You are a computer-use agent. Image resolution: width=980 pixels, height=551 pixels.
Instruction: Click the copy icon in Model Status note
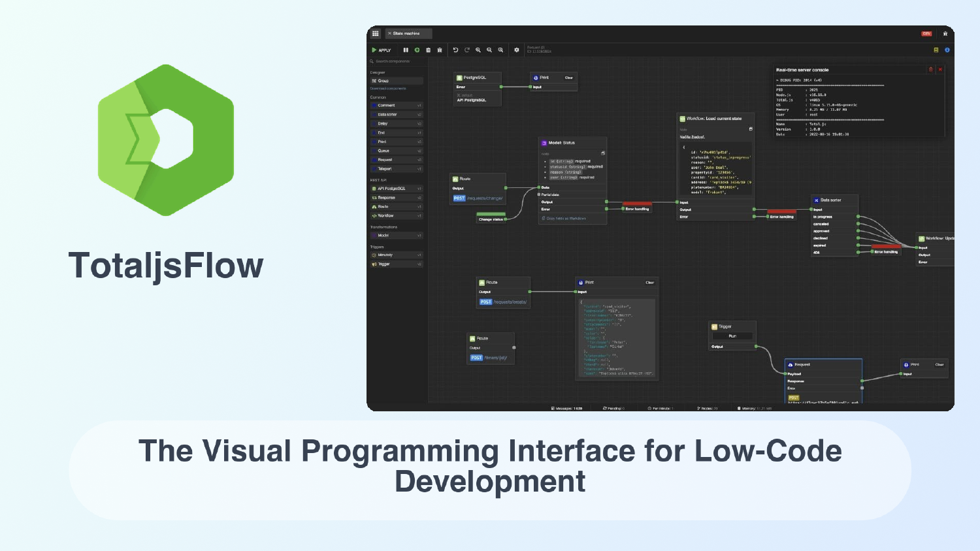[x=602, y=153]
